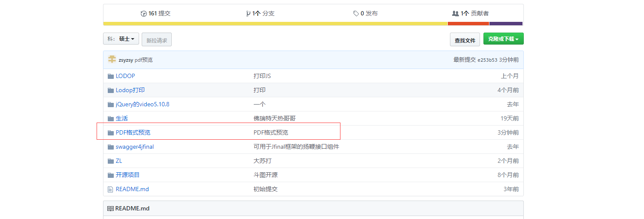The height and width of the screenshot is (219, 644).
Task: Click the commits history clock icon
Action: coord(144,14)
